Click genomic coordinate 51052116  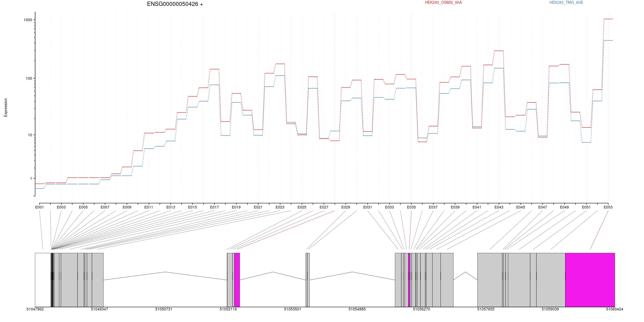[x=228, y=309]
